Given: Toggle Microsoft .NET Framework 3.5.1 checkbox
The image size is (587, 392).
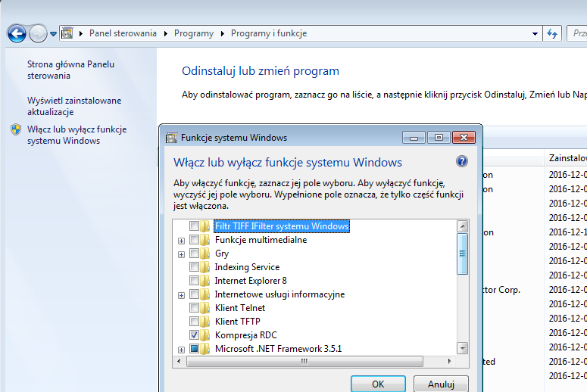Looking at the screenshot, I should [x=194, y=348].
